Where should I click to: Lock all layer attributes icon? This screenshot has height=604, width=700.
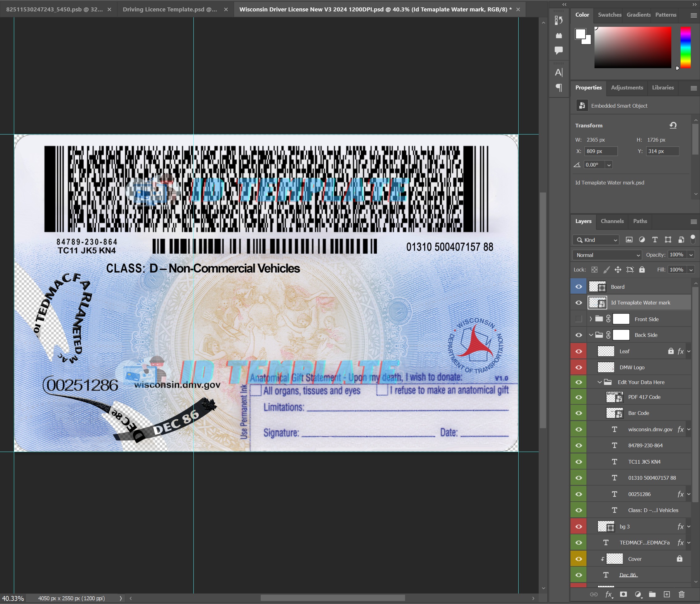coord(642,270)
